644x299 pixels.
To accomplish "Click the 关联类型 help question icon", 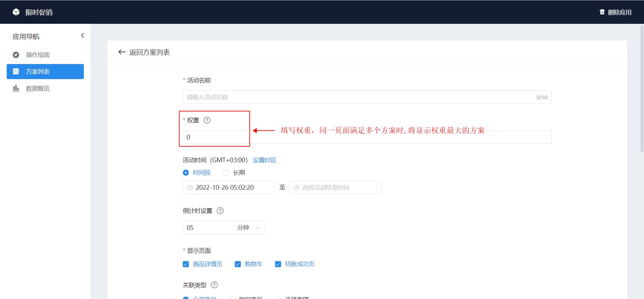I will click(x=214, y=285).
